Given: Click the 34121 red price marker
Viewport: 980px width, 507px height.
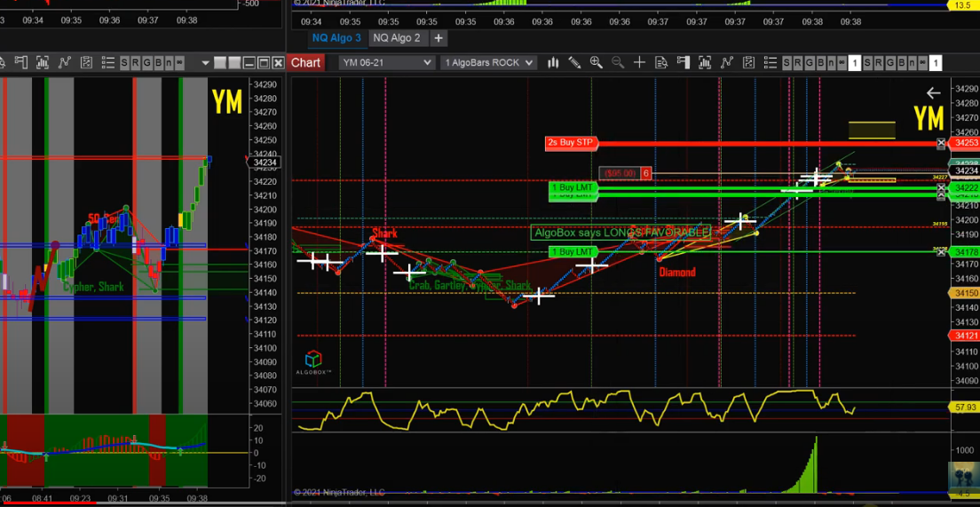Looking at the screenshot, I should pos(965,336).
